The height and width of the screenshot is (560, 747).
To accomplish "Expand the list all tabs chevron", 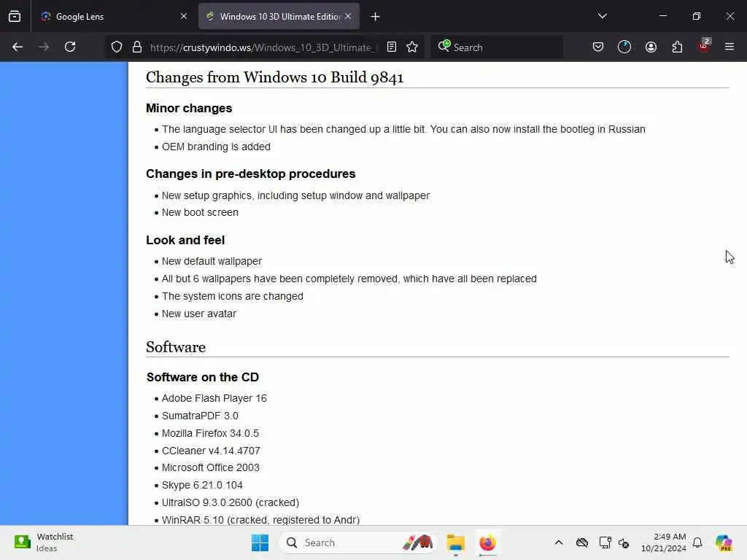I will tap(602, 16).
